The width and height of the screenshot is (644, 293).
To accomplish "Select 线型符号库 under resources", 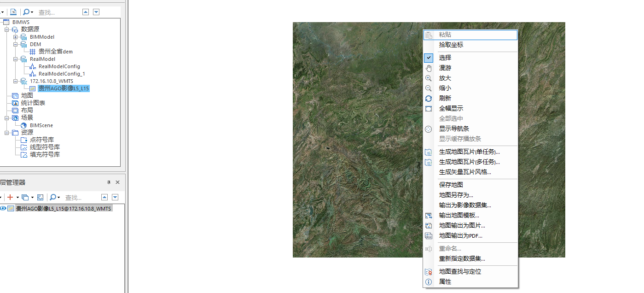I will point(45,147).
